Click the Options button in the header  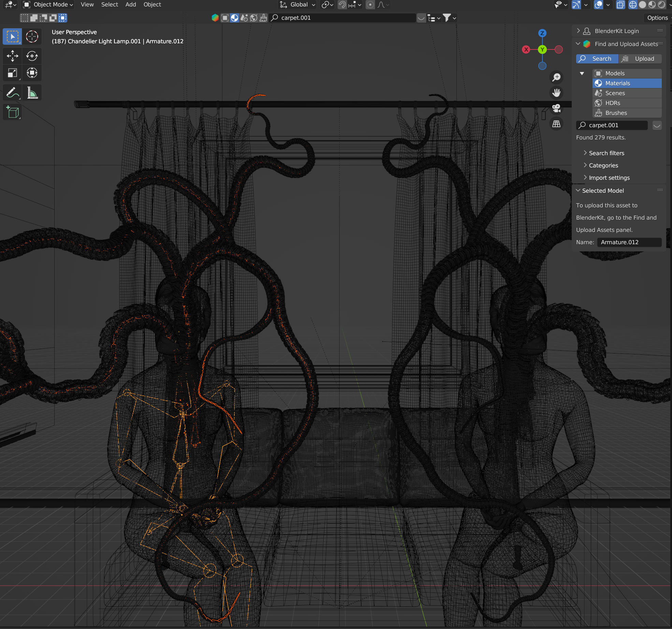pyautogui.click(x=657, y=17)
